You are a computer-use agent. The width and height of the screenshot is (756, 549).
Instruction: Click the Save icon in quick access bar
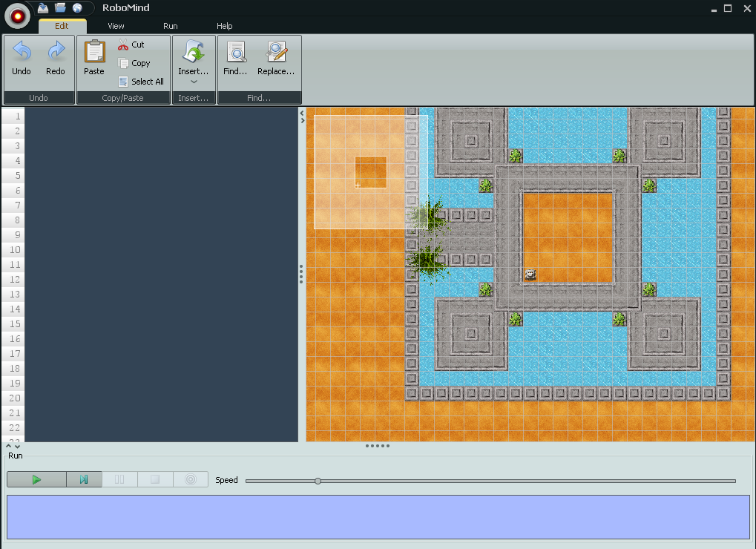coord(43,7)
